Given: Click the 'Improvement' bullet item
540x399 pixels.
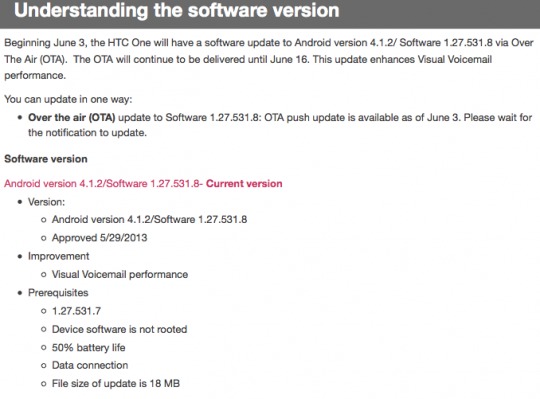Looking at the screenshot, I should click(59, 256).
